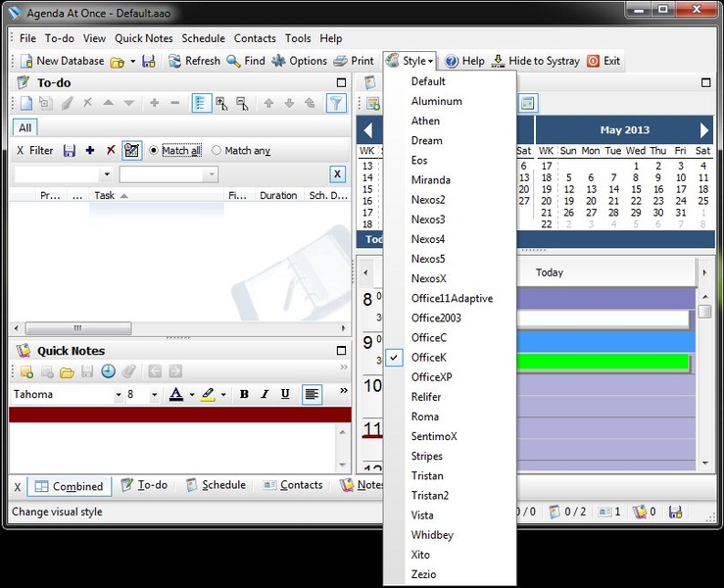Image resolution: width=724 pixels, height=588 pixels.
Task: Click the To-do horizontal scrollbar thumb
Action: tap(78, 328)
